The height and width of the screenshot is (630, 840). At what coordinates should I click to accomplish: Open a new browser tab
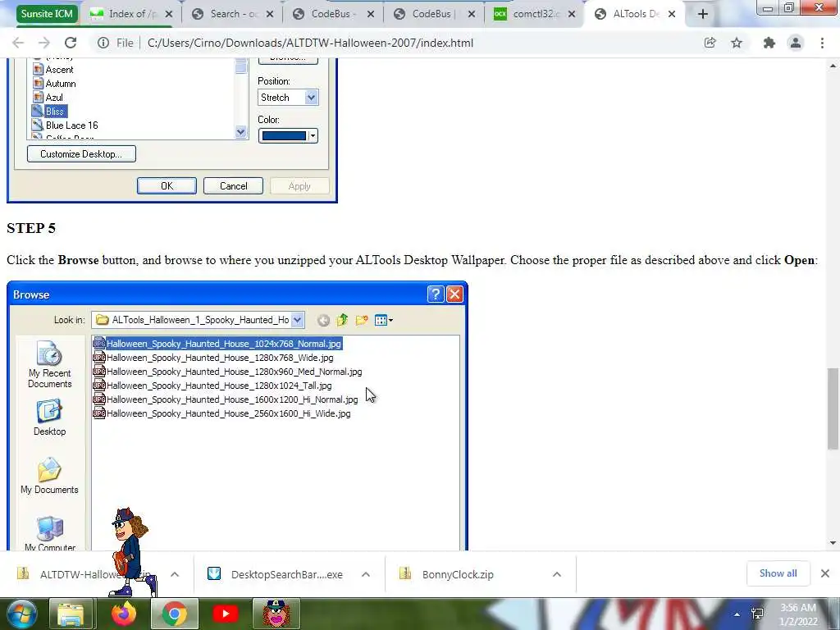coord(703,14)
